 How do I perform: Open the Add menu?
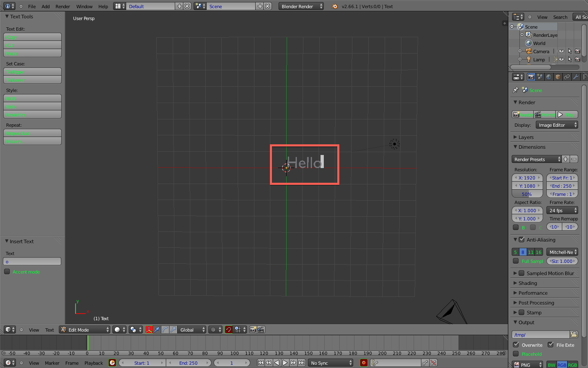tap(45, 6)
